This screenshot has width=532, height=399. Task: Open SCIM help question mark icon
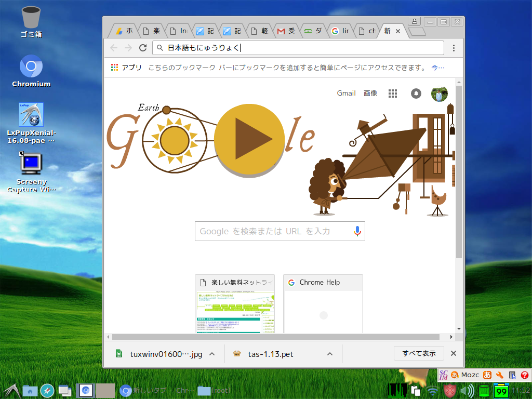525,375
